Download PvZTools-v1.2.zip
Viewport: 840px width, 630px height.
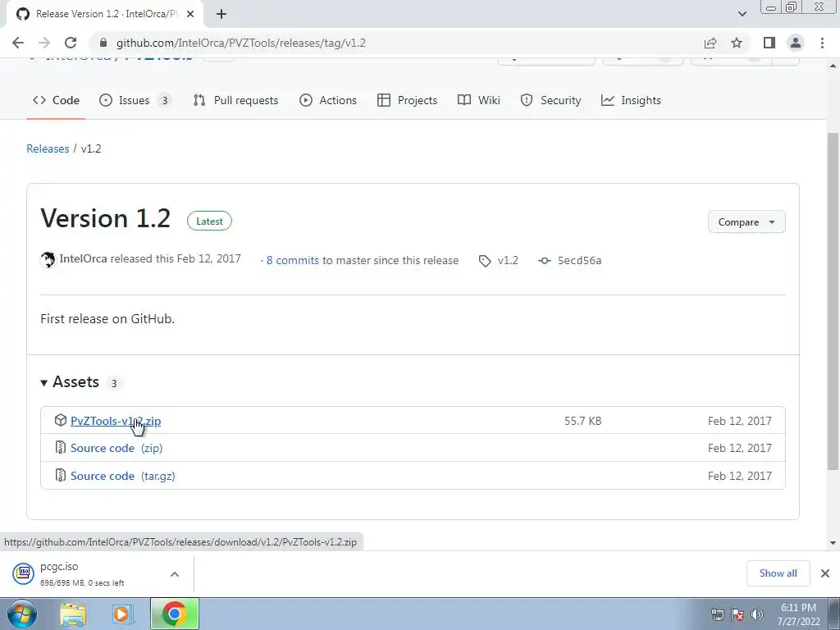(116, 421)
